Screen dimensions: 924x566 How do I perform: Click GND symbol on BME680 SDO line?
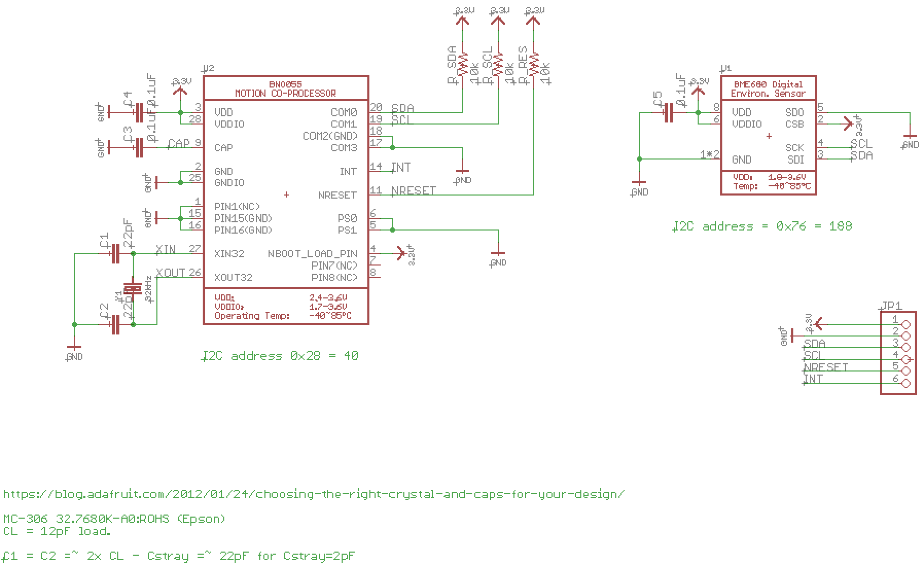(910, 135)
